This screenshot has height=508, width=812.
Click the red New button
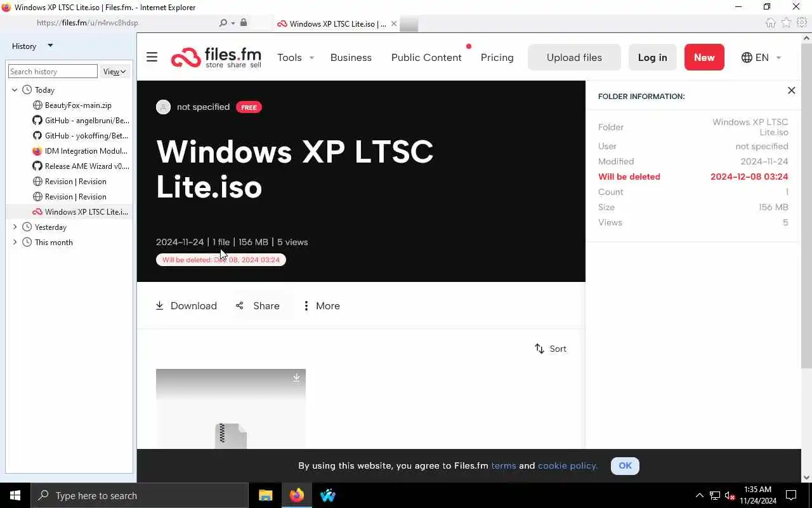pyautogui.click(x=704, y=57)
